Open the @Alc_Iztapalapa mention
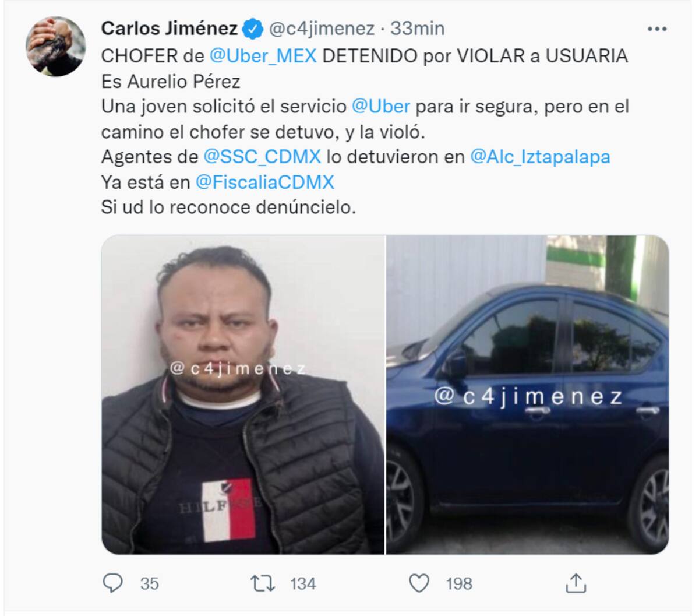Viewport: 699px width, 616px height. 540,157
